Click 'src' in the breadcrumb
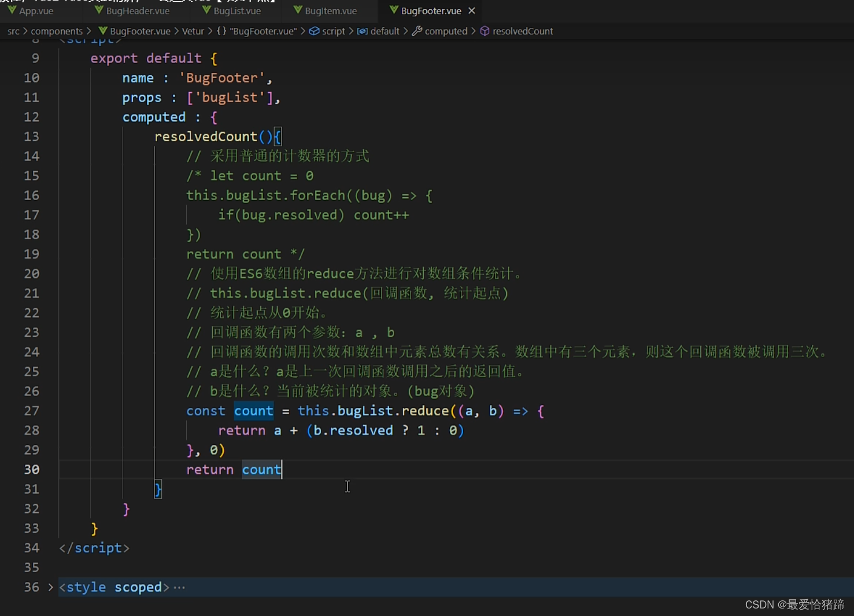Image resolution: width=854 pixels, height=616 pixels. point(13,31)
